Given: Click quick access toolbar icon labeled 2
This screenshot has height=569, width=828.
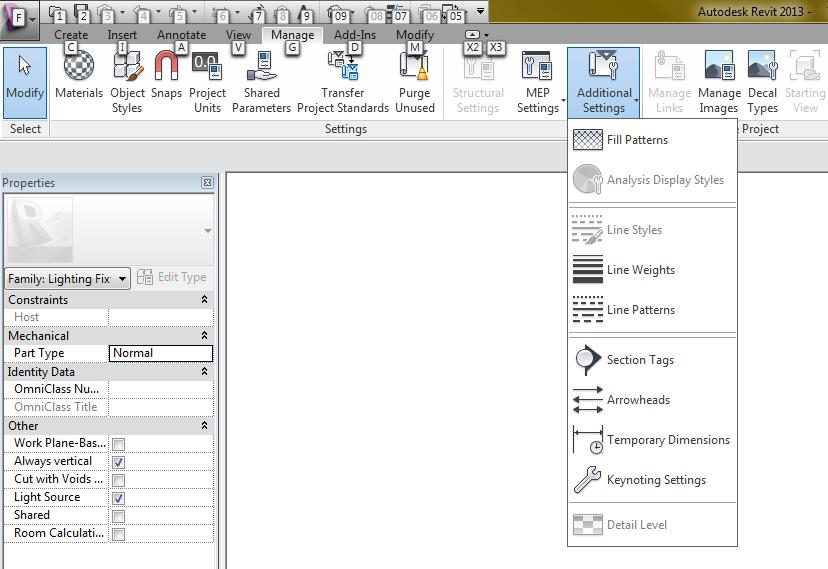Looking at the screenshot, I should click(81, 13).
